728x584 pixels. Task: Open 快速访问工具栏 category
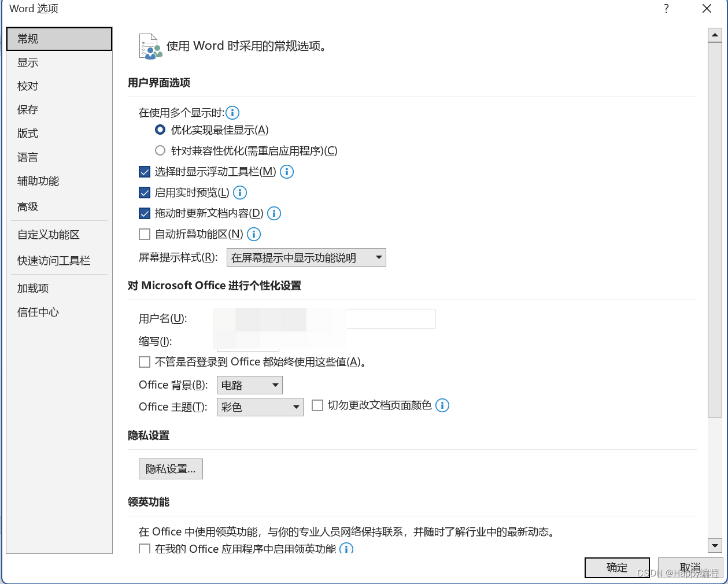(59, 261)
